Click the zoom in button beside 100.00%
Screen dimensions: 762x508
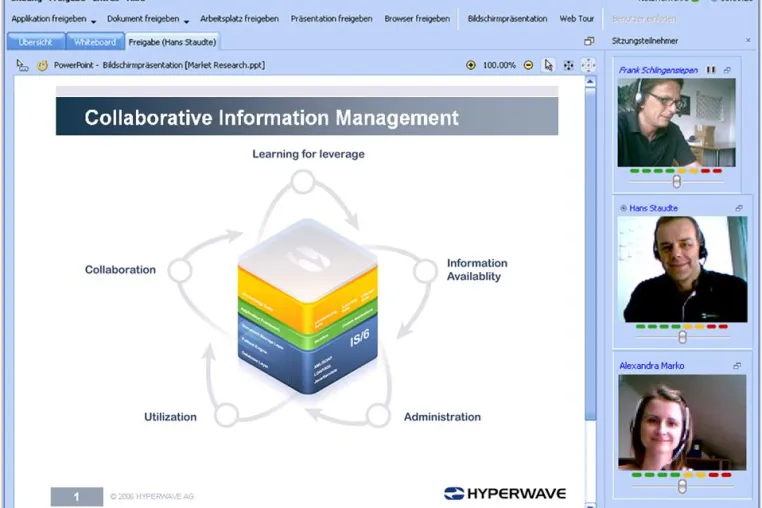pyautogui.click(x=470, y=65)
